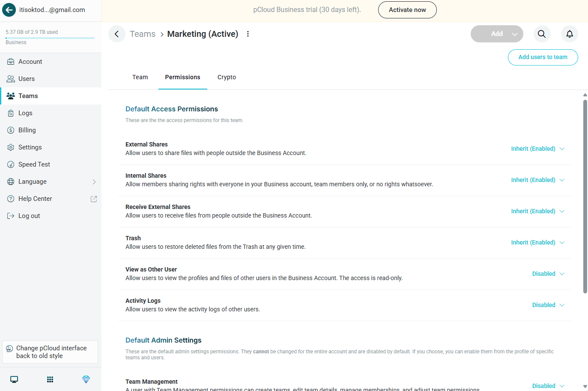The width and height of the screenshot is (588, 391).
Task: Click the storage usage progress bar
Action: click(50, 38)
